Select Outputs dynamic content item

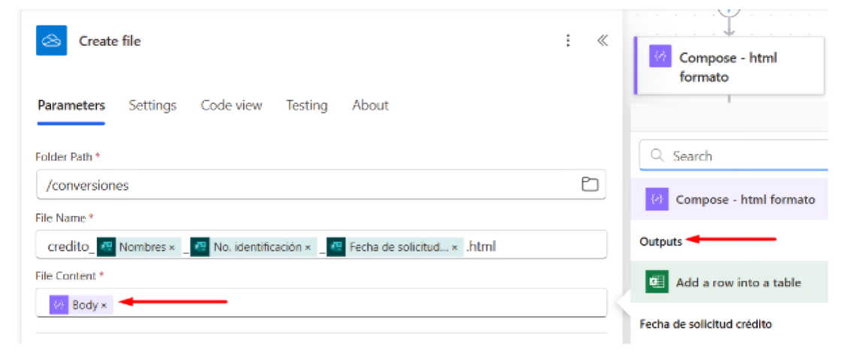click(661, 242)
